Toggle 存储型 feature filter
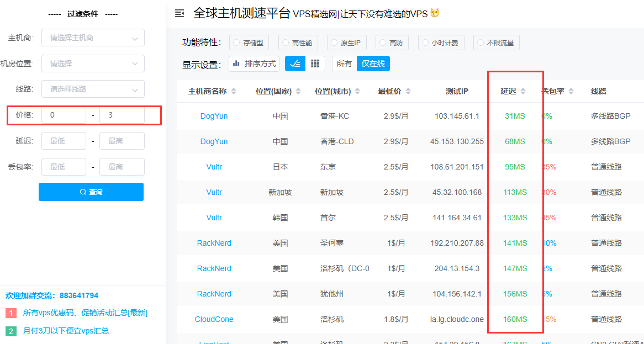 pos(249,43)
